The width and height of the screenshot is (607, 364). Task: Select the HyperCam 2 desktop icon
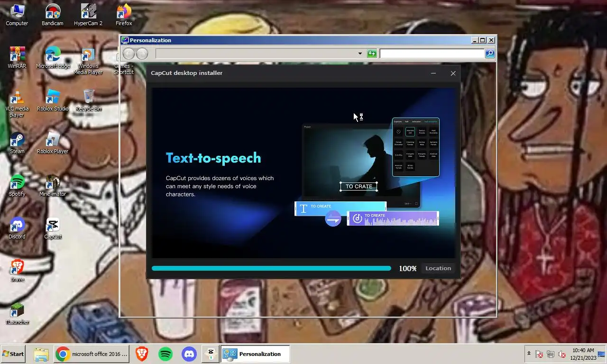(x=88, y=15)
